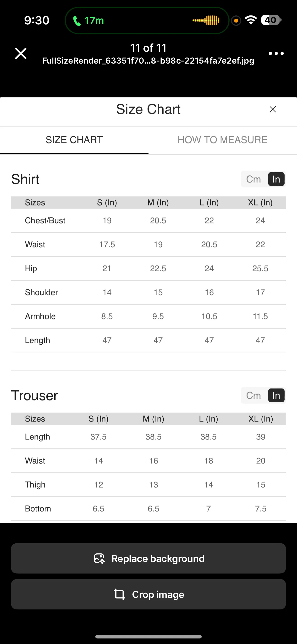This screenshot has height=644, width=297.
Task: Tap the 9:30 status bar clock
Action: [37, 20]
